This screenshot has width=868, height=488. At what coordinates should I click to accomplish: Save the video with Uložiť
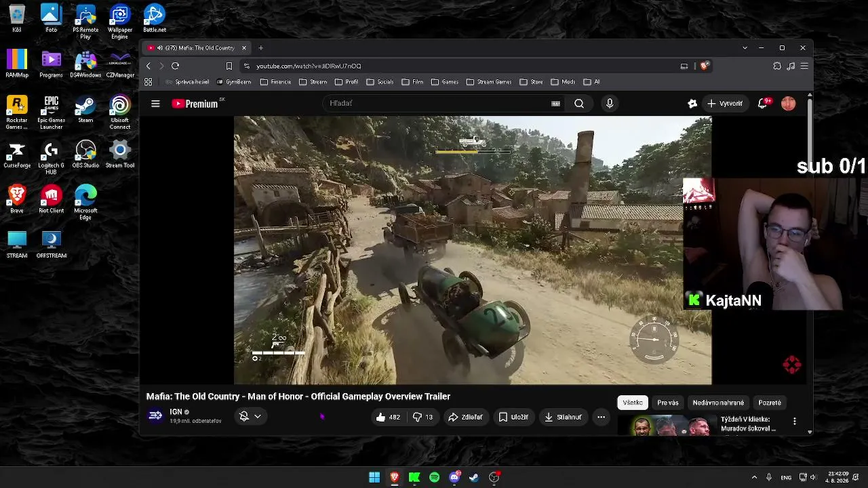(513, 417)
